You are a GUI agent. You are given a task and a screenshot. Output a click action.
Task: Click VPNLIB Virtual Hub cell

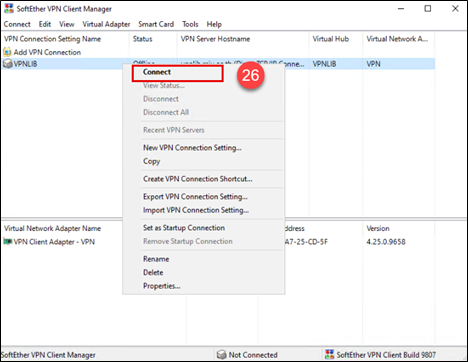point(324,64)
